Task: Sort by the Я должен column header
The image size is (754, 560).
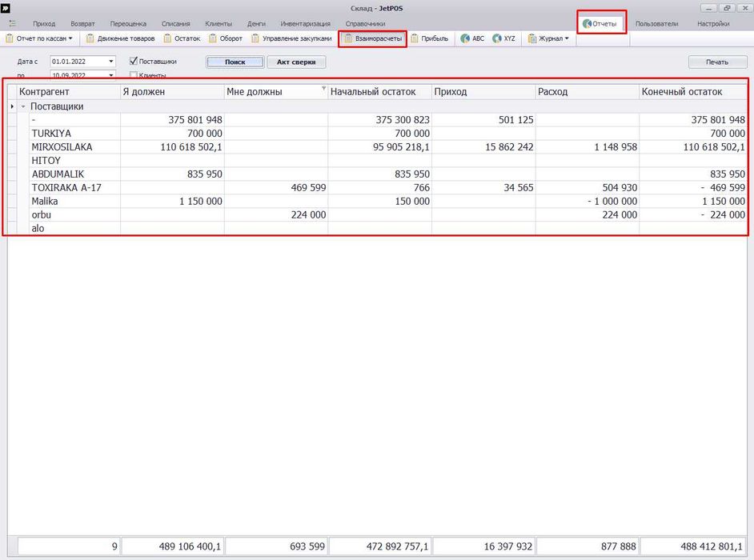Action: coord(172,92)
